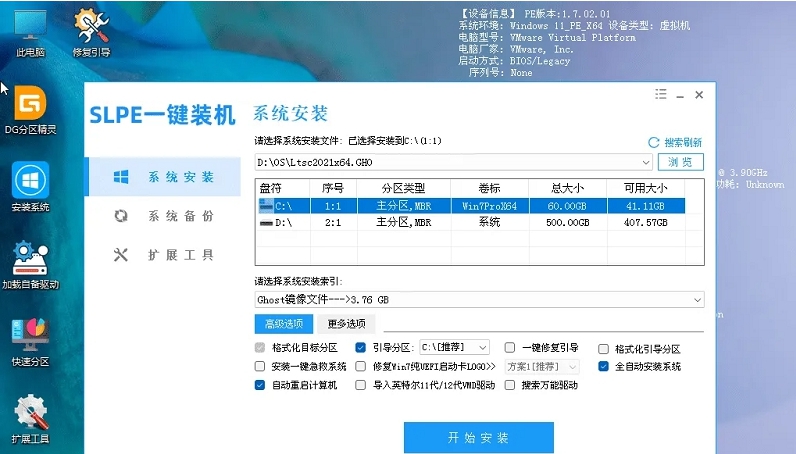Click the 浏览 button
Screen dimensions: 796x454
681,162
